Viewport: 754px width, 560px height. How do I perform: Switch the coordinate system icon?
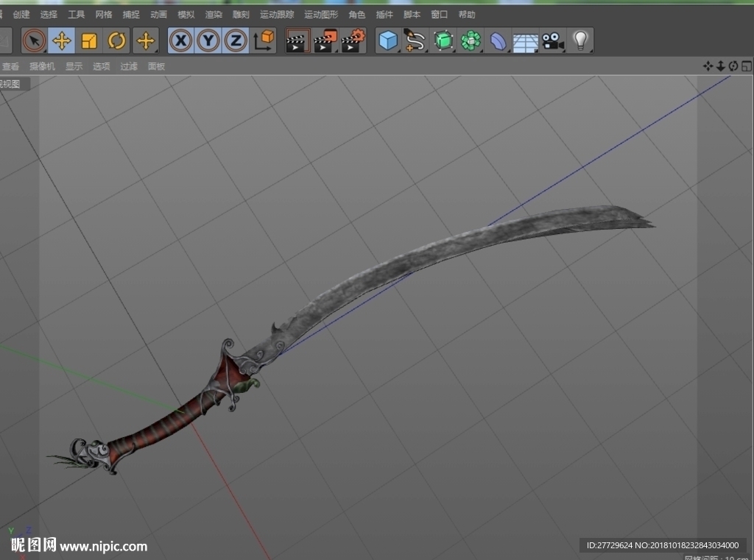(x=263, y=40)
